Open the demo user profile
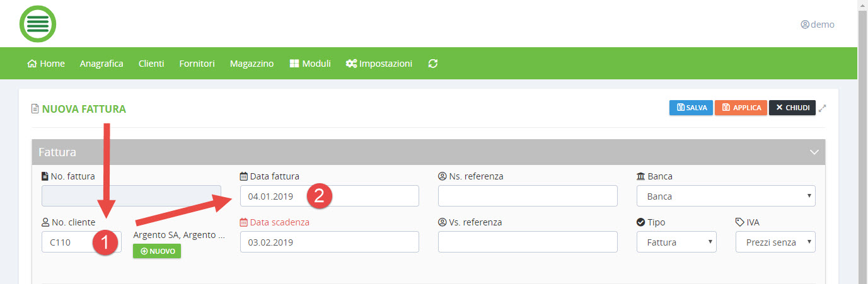The image size is (868, 284). coord(817,25)
